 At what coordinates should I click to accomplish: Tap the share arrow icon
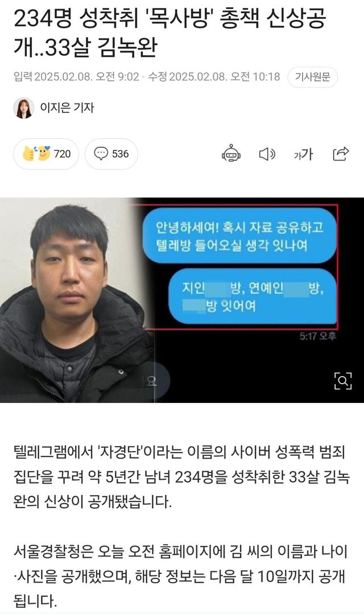pos(341,154)
